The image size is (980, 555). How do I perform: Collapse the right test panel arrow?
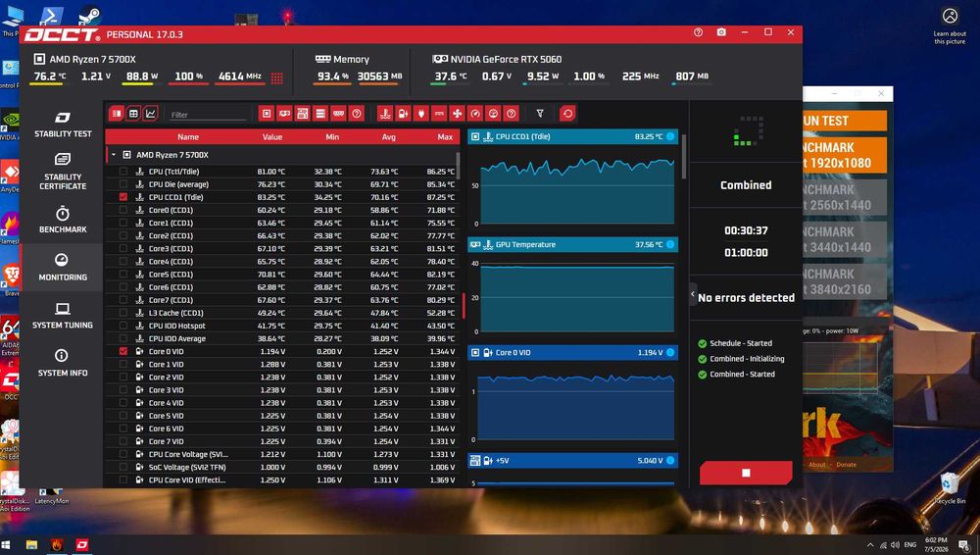[693, 294]
